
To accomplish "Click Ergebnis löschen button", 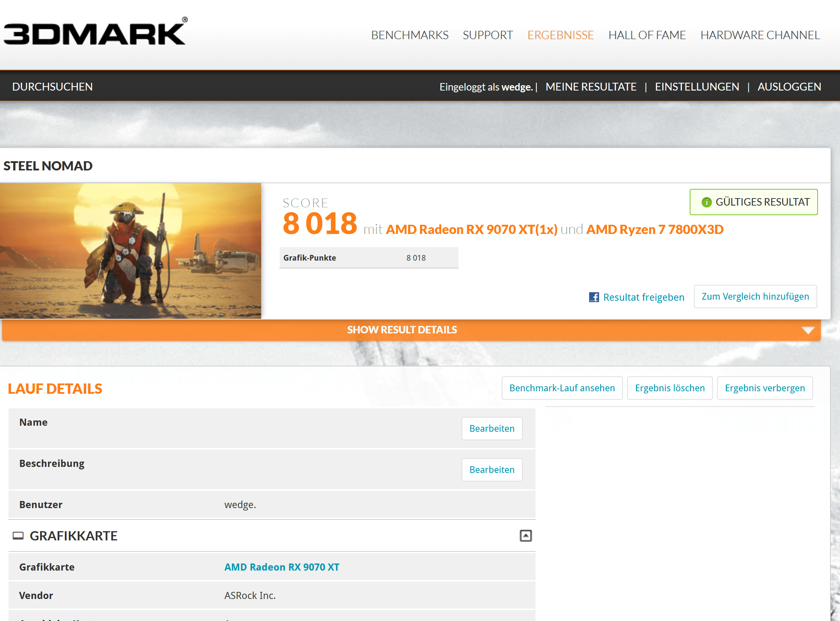I will pos(669,388).
